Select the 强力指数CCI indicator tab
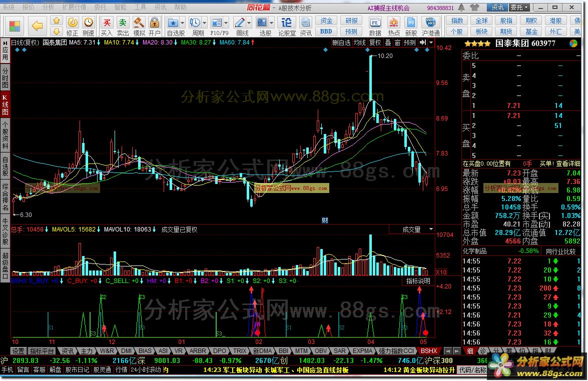 396,351
